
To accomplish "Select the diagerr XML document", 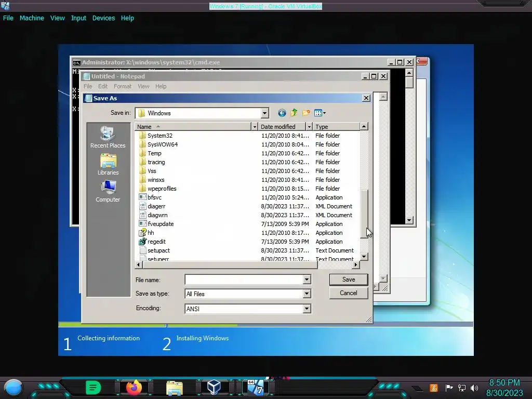I will [156, 206].
